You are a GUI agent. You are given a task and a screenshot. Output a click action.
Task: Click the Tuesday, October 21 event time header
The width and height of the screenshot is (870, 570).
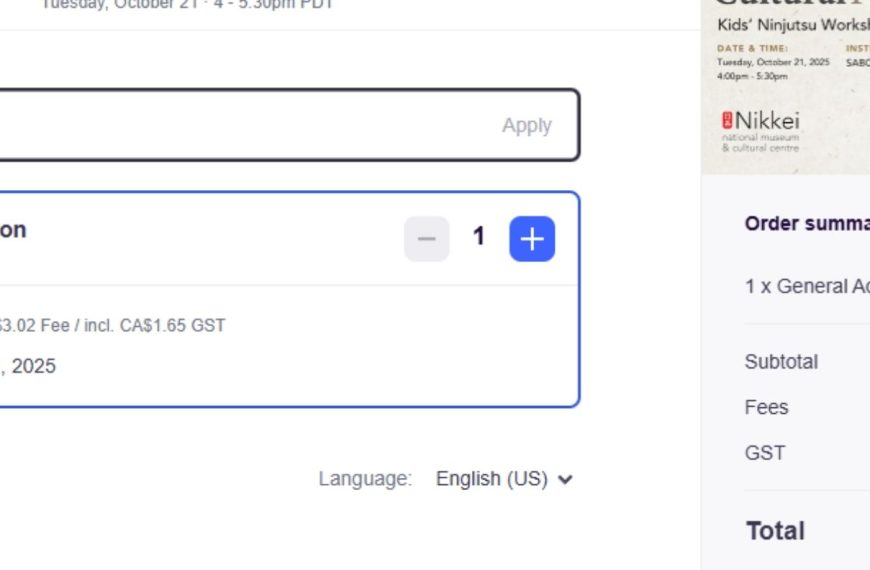pos(185,5)
